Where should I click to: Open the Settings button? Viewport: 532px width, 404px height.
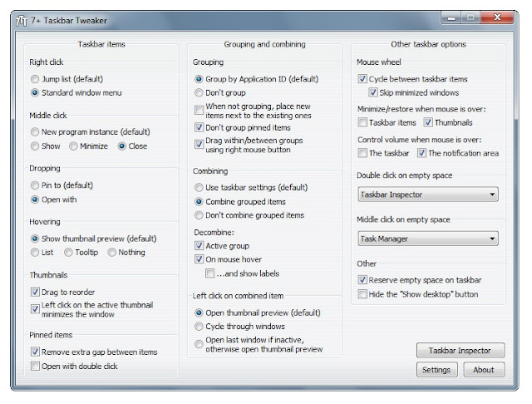[436, 370]
